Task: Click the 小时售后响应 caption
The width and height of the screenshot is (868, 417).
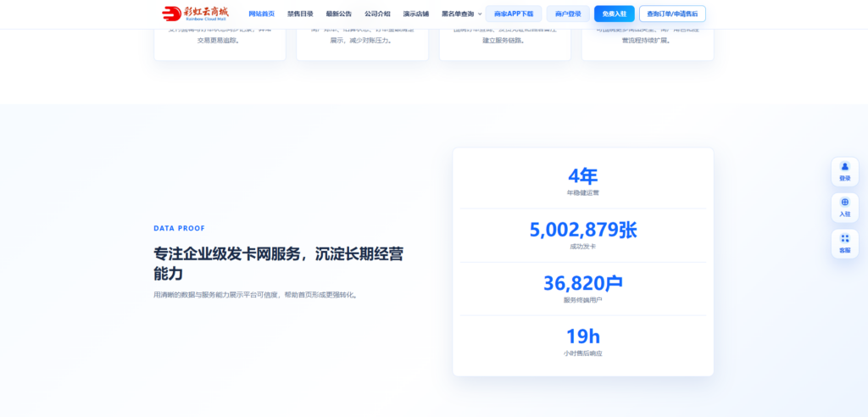Action: (x=583, y=353)
